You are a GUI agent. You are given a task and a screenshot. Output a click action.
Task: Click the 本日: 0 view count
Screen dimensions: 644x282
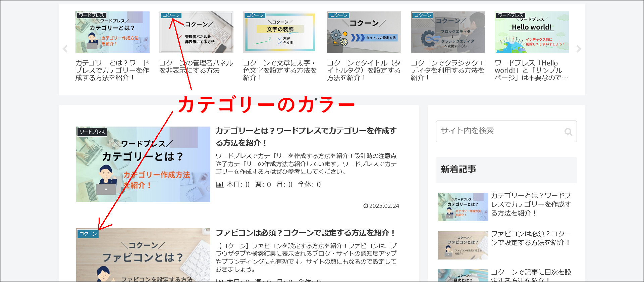pos(238,185)
